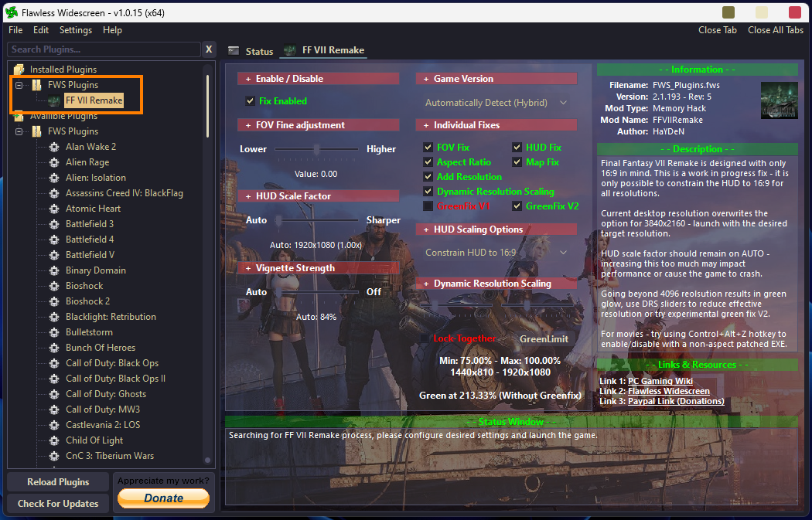
Task: Click the Call of Duty: MW3 gear icon
Action: pyautogui.click(x=54, y=410)
